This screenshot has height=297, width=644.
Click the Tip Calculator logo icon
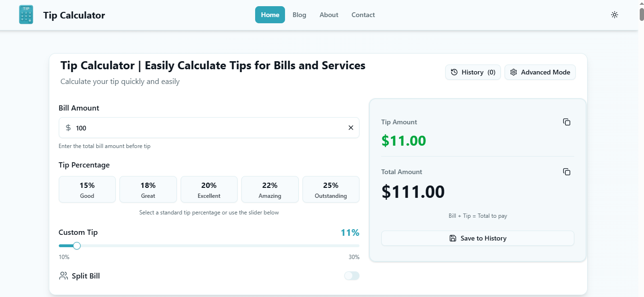tap(26, 15)
